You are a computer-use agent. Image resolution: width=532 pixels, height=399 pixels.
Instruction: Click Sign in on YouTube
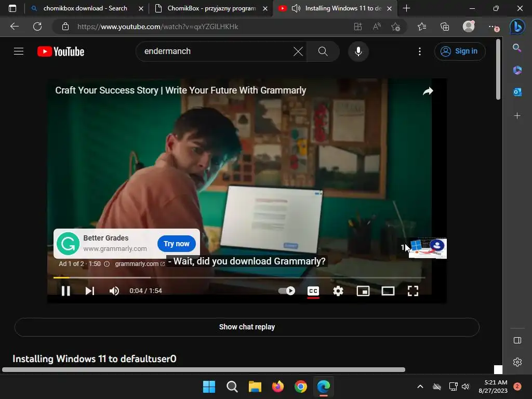click(x=460, y=51)
